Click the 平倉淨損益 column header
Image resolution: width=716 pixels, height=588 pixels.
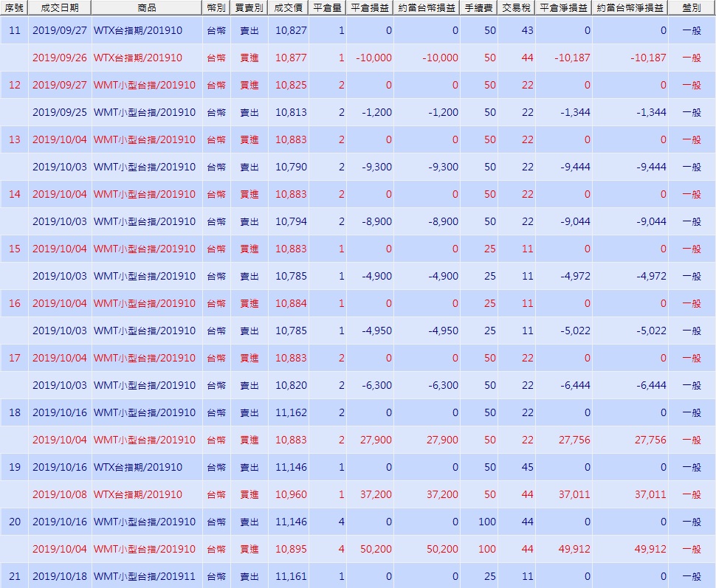(563, 8)
